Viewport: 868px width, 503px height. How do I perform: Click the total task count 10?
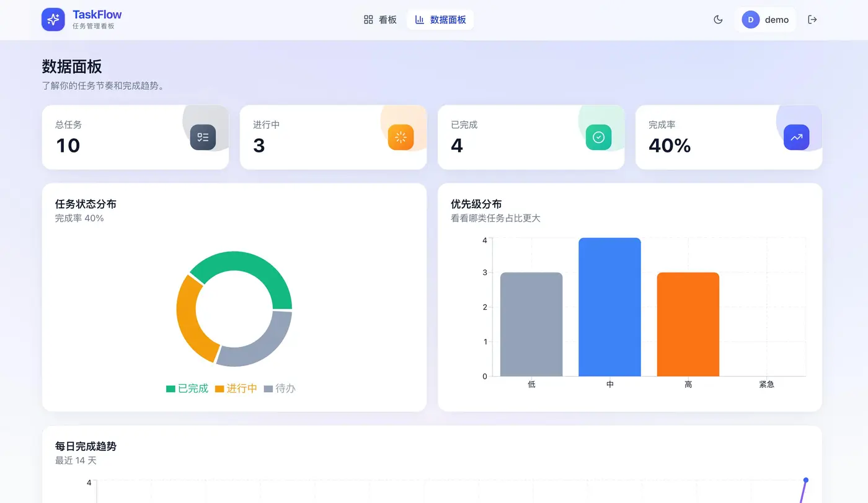point(68,146)
